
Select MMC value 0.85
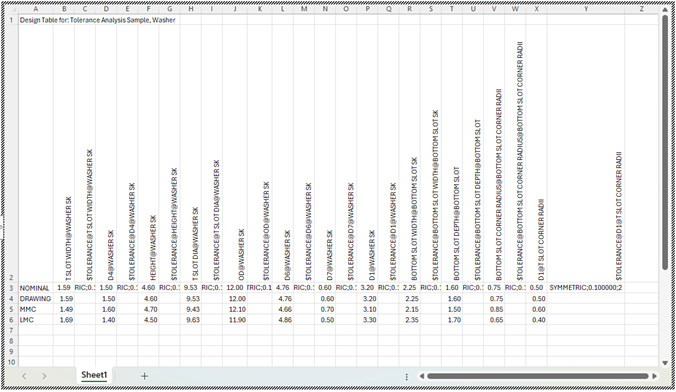pos(494,309)
